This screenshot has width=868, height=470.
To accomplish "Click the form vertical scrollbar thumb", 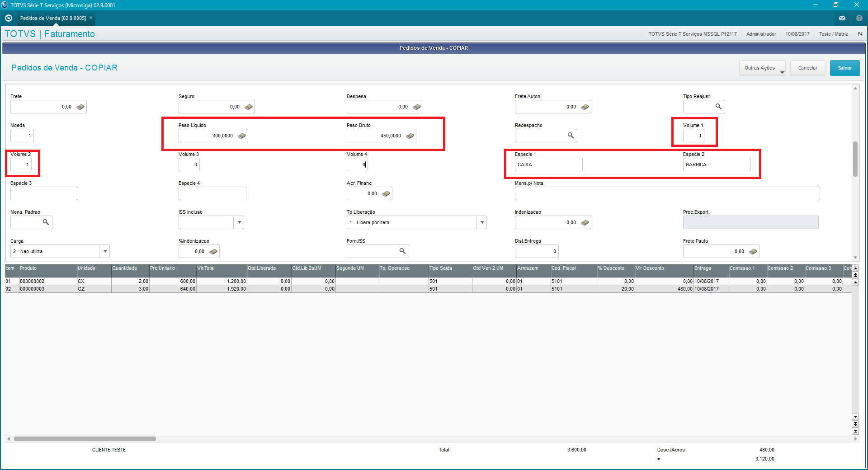I will click(855, 159).
